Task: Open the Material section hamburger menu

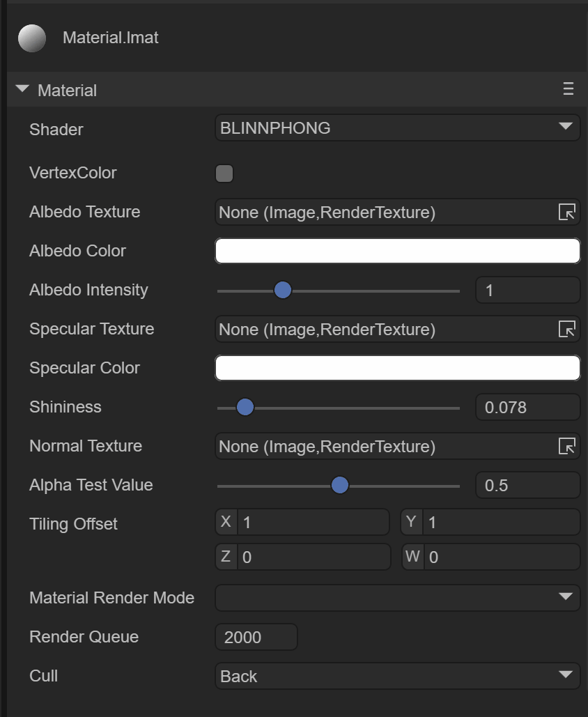Action: [x=568, y=89]
